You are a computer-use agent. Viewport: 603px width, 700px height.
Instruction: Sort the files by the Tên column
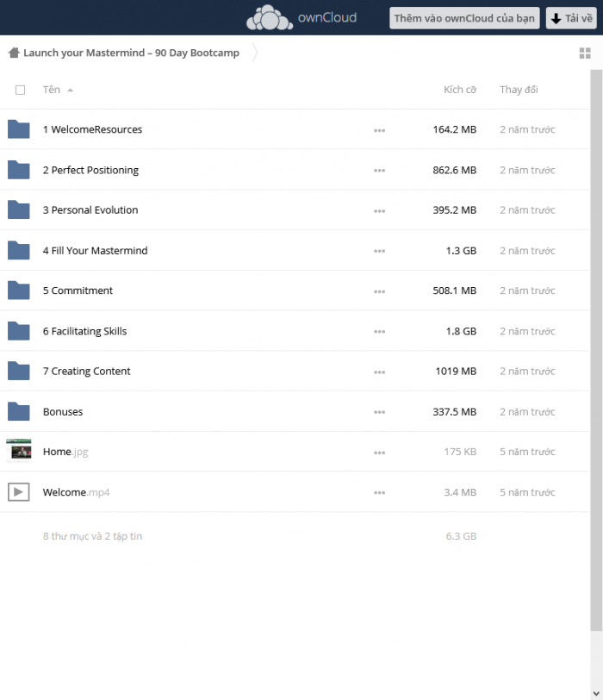click(x=52, y=90)
